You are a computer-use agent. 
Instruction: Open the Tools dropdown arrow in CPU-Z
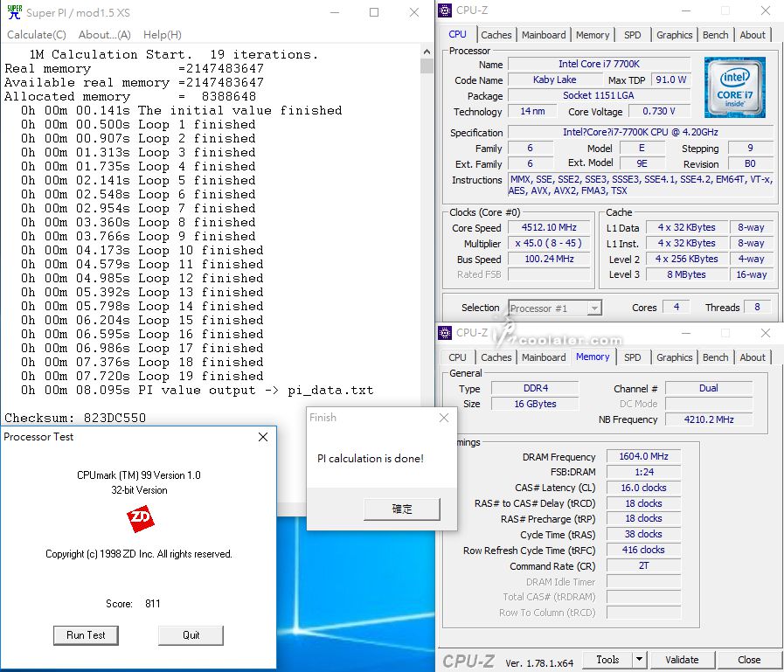[639, 660]
